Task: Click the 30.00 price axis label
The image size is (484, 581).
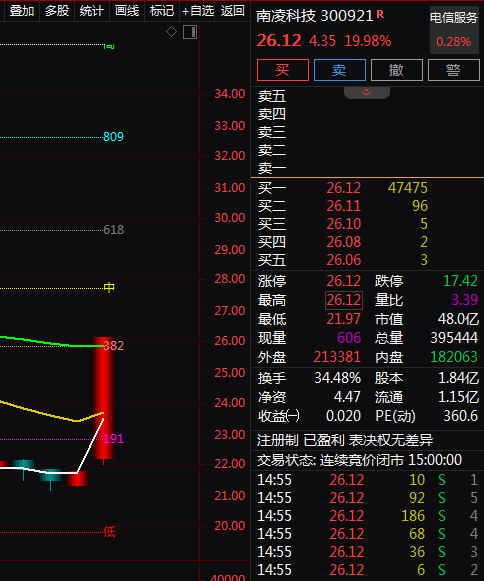Action: [x=230, y=218]
